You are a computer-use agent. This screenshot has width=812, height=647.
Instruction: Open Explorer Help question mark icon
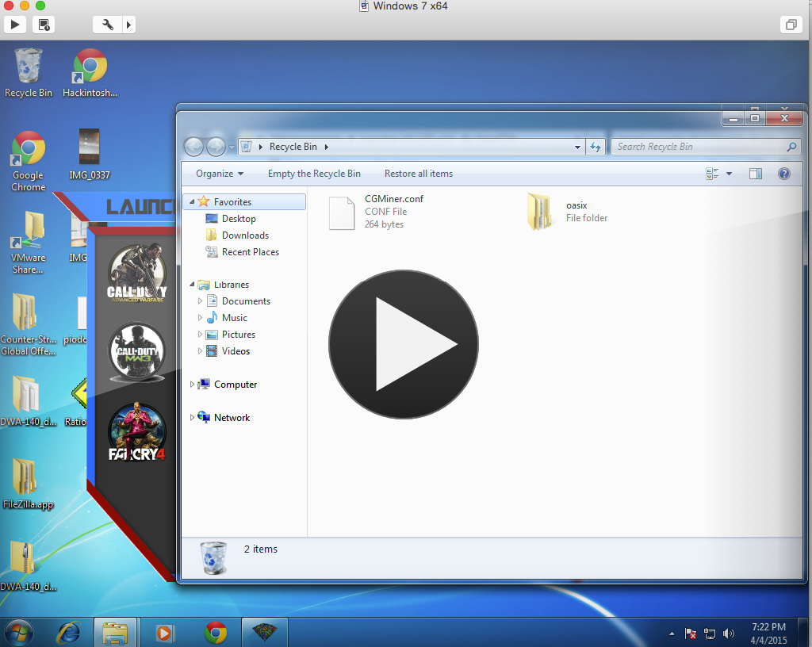(784, 174)
